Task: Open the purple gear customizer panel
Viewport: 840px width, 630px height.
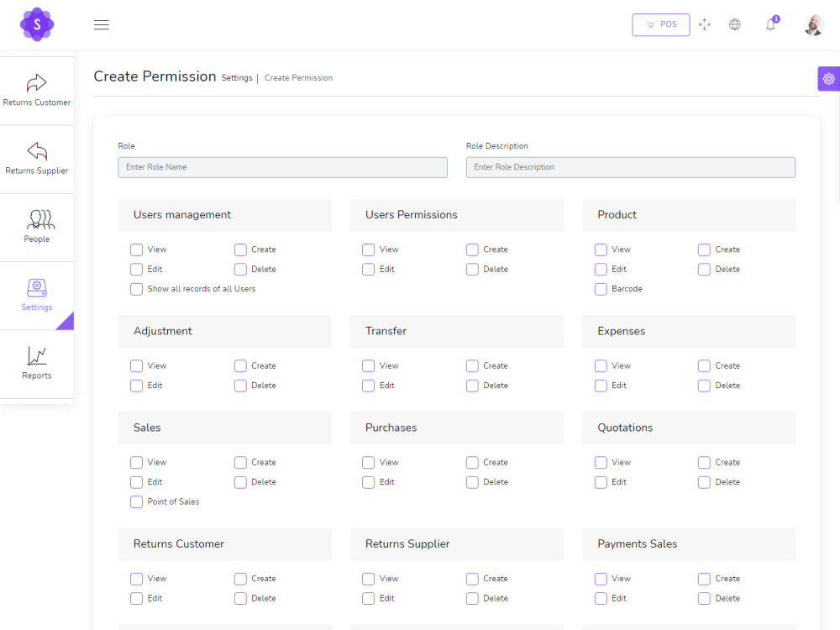Action: pos(829,79)
